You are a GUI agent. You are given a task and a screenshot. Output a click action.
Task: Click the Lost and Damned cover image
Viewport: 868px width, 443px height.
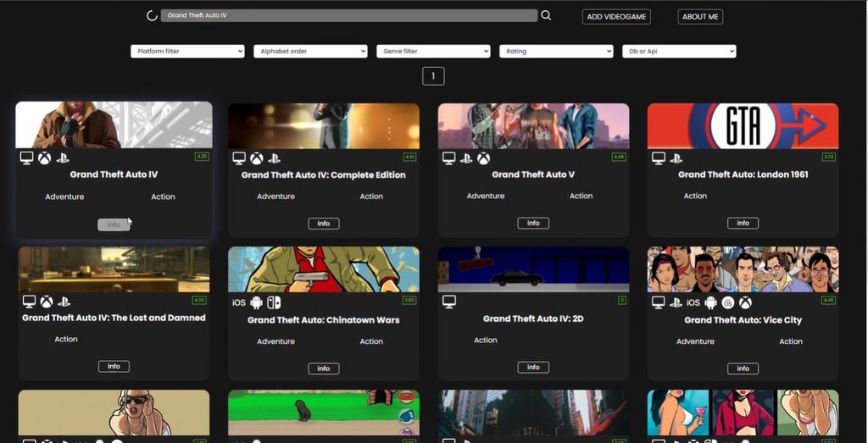pyautogui.click(x=114, y=269)
